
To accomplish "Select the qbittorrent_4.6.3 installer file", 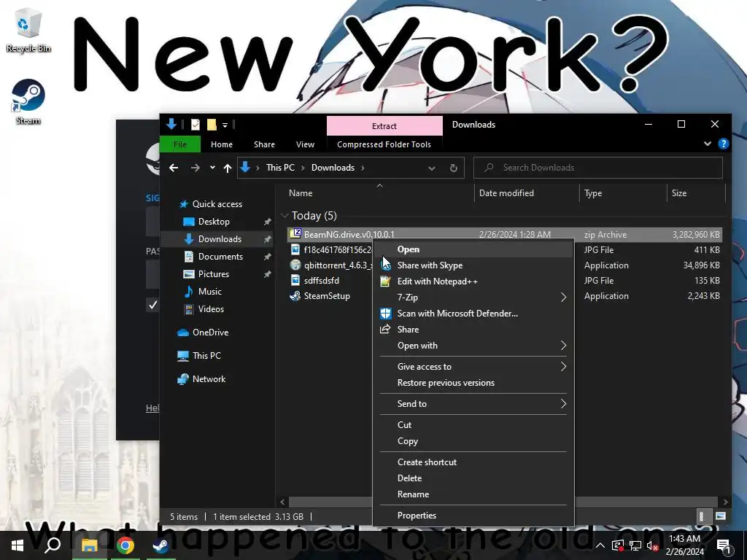I will click(338, 265).
